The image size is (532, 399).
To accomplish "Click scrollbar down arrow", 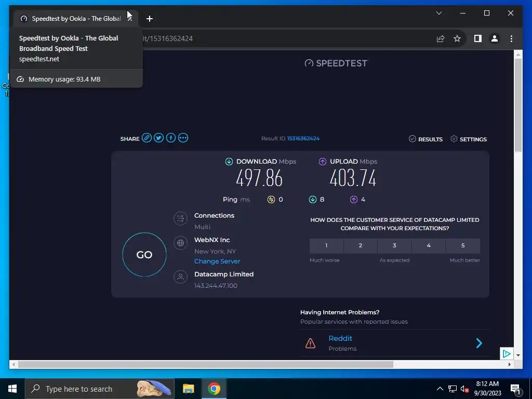I will click(x=518, y=355).
